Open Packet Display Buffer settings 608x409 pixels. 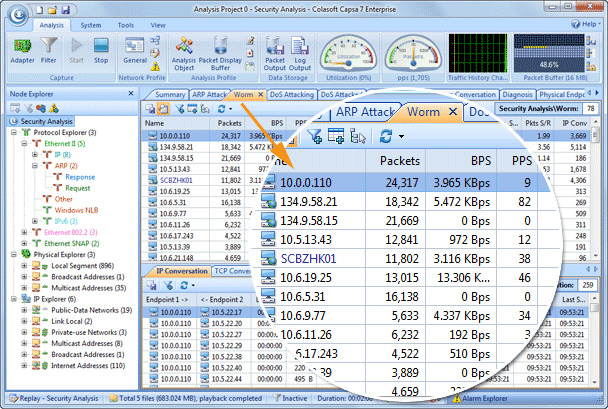click(220, 54)
